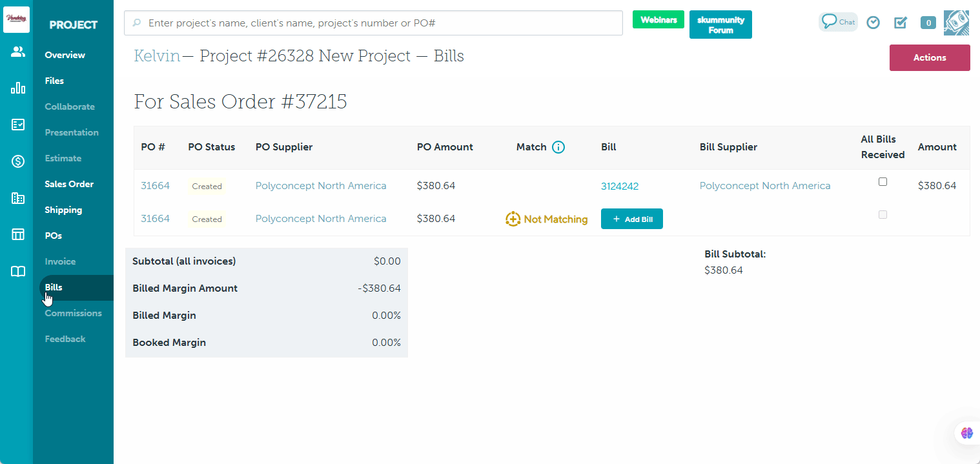Click the people icon in the left sidebar
This screenshot has height=464, width=980.
pyautogui.click(x=18, y=52)
